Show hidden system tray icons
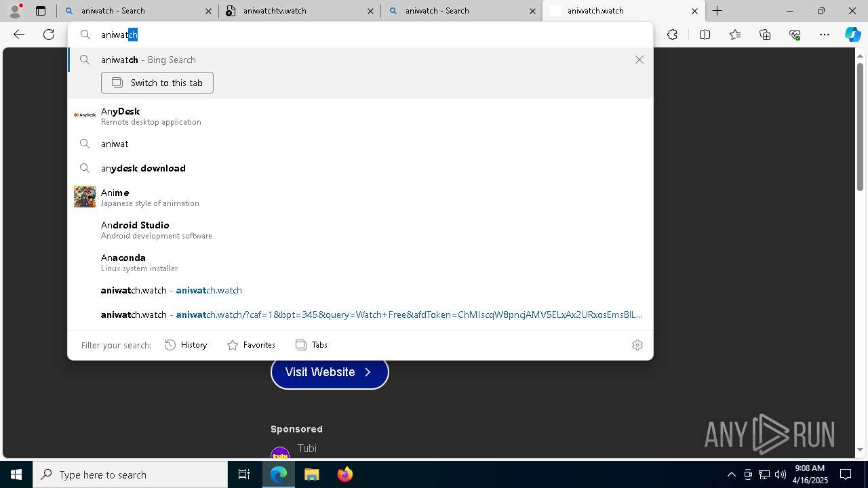Image resolution: width=868 pixels, height=488 pixels. click(x=731, y=474)
